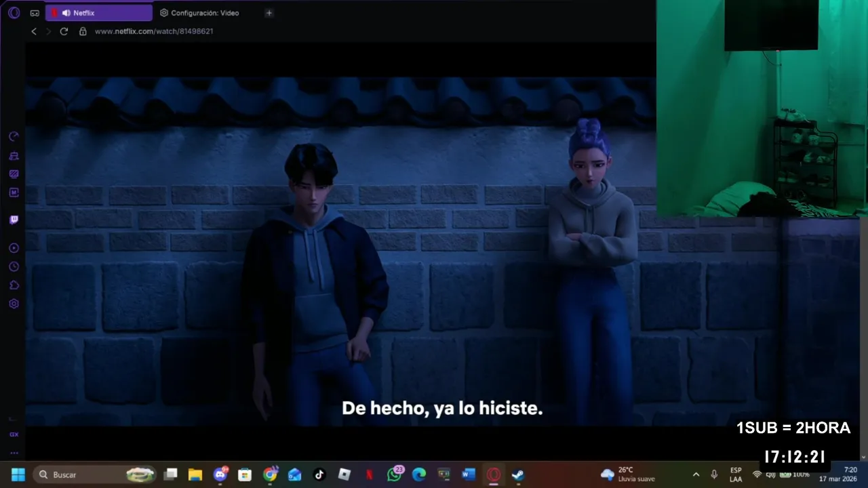This screenshot has height=488, width=868.
Task: Open the monitor-screen app on taskbar
Action: [444, 474]
